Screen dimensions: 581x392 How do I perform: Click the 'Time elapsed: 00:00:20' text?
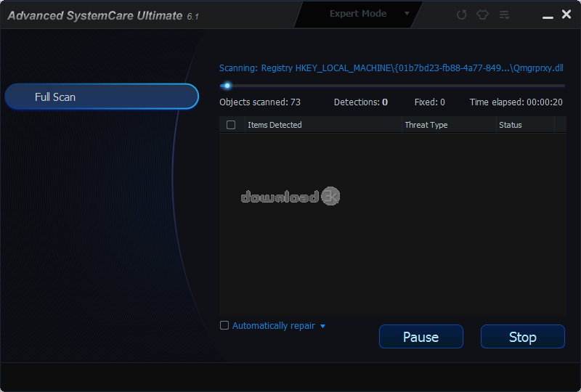coord(516,102)
